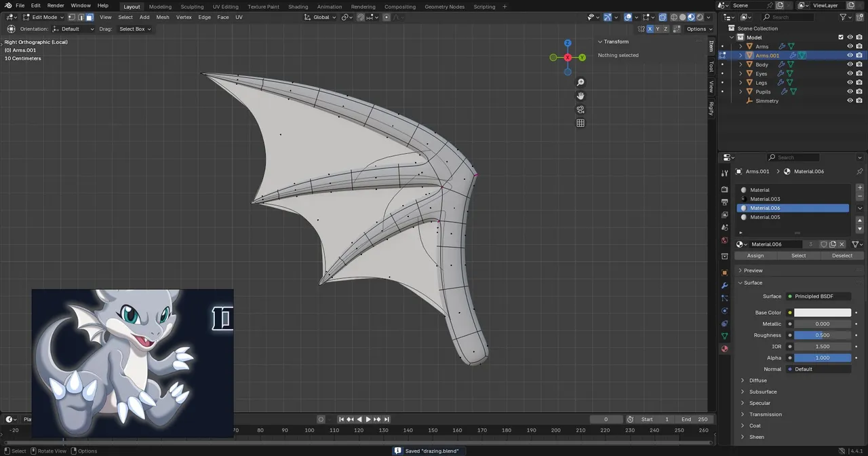Open the Material properties tab icon
The image size is (868, 456).
coord(724,349)
